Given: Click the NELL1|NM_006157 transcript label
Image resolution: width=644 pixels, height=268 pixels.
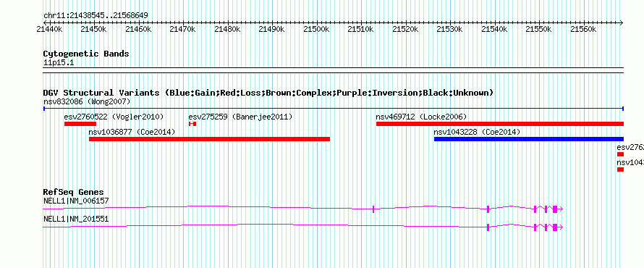Looking at the screenshot, I should 76,201.
